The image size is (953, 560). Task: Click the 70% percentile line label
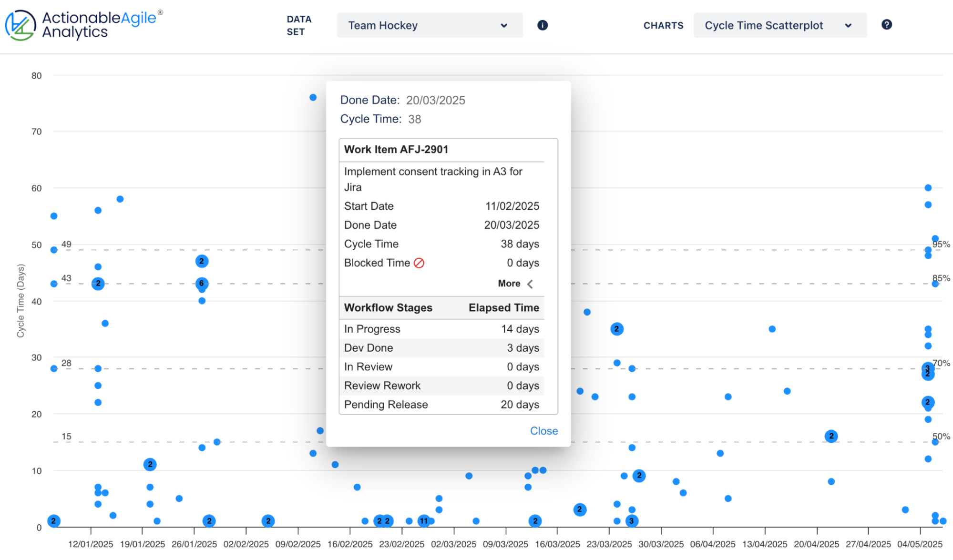pyautogui.click(x=941, y=363)
